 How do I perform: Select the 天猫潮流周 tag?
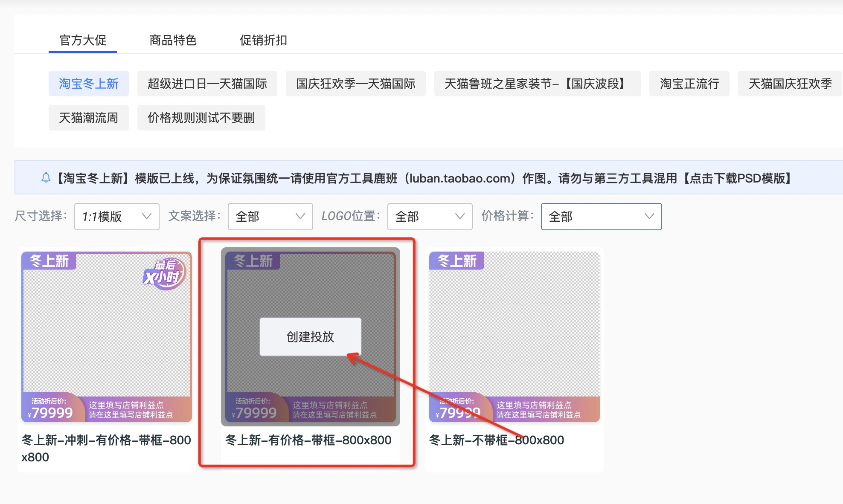pyautogui.click(x=89, y=118)
